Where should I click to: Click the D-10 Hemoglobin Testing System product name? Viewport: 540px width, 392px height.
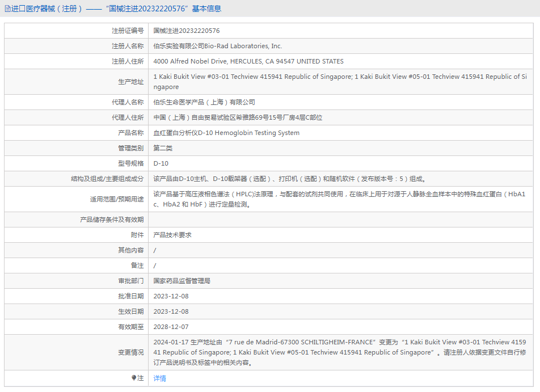coord(226,133)
